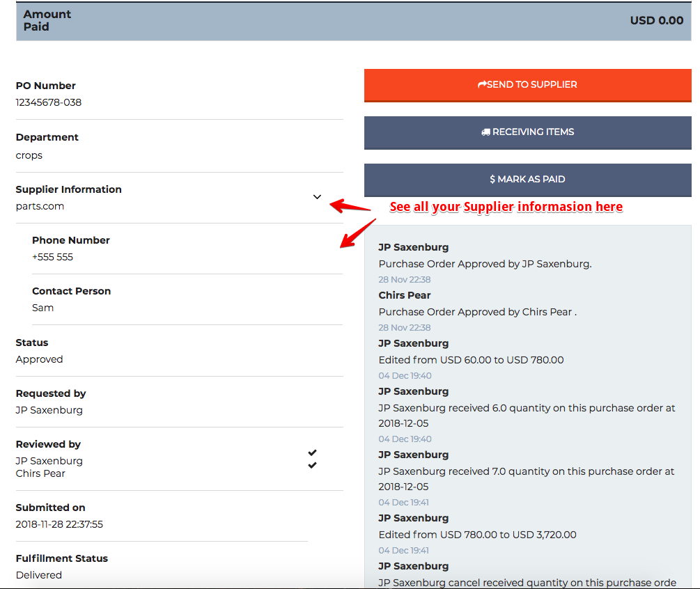The height and width of the screenshot is (589, 700).
Task: Click the fulfillment status "Delivered"
Action: [x=39, y=575]
